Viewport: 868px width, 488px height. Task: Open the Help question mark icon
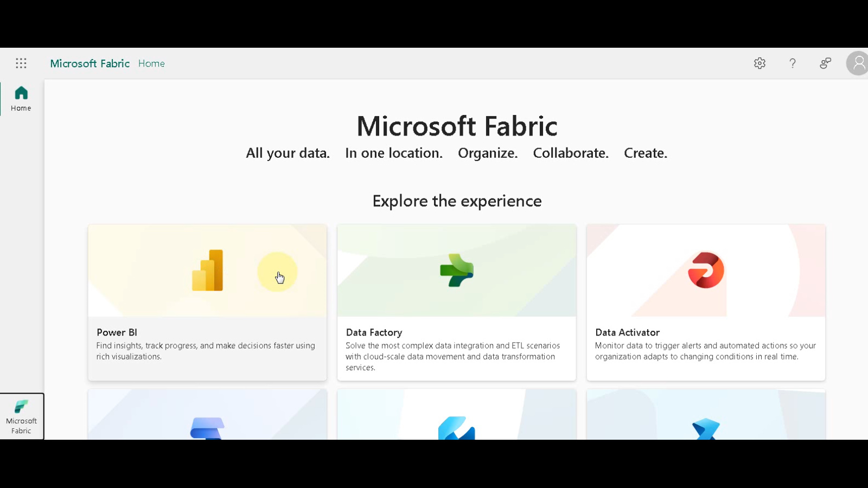(x=792, y=63)
